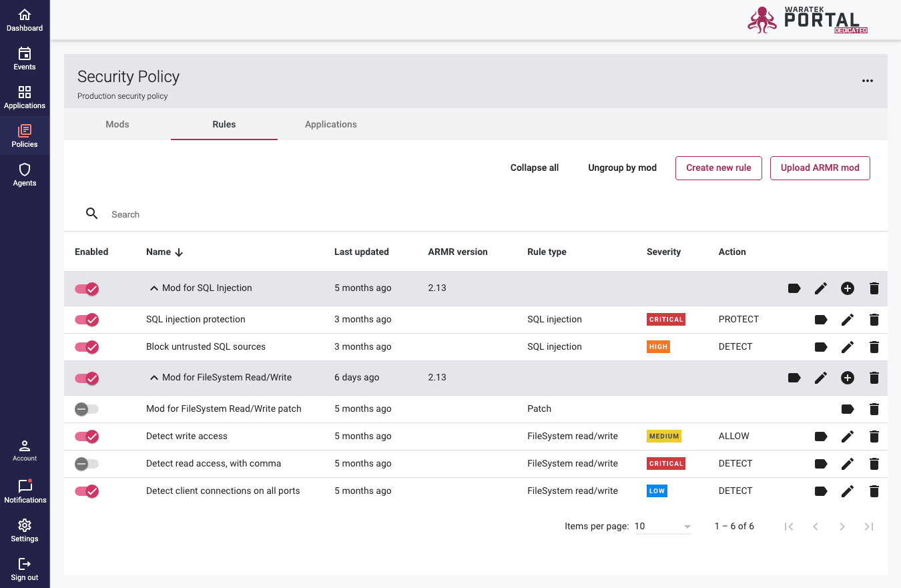Select the Rules tab

point(224,124)
